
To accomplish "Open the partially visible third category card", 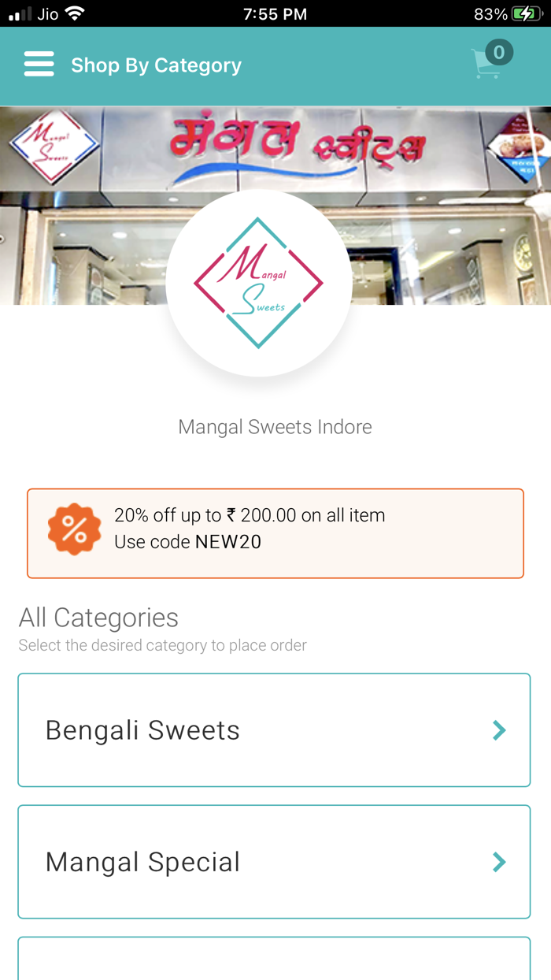I will [274, 957].
